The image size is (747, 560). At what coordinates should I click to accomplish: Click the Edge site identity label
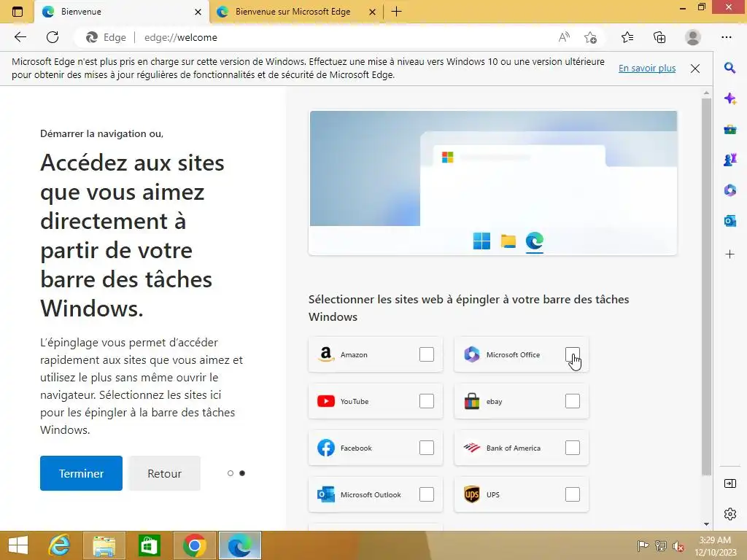point(107,37)
